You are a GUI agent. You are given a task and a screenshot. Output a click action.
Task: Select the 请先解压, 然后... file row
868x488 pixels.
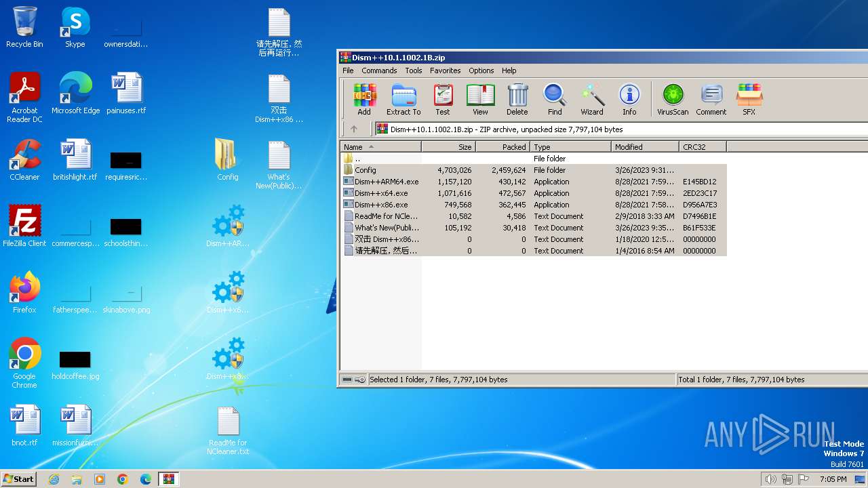click(533, 251)
